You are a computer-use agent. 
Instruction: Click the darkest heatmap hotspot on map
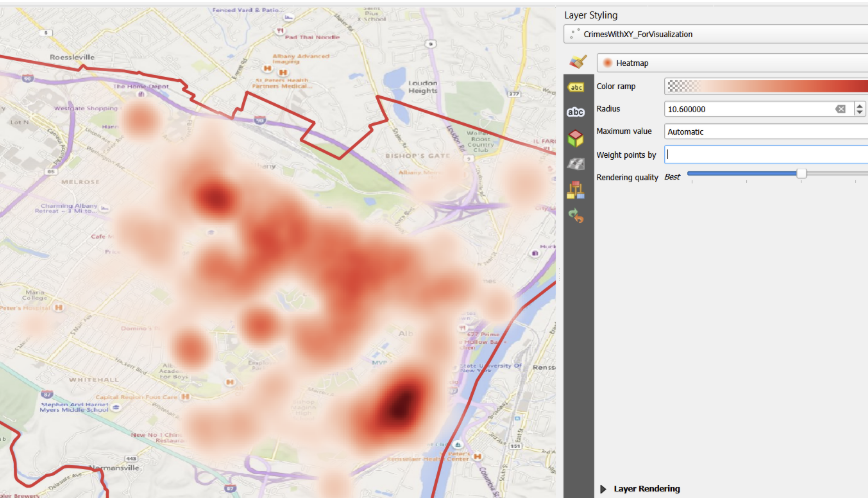tap(400, 405)
